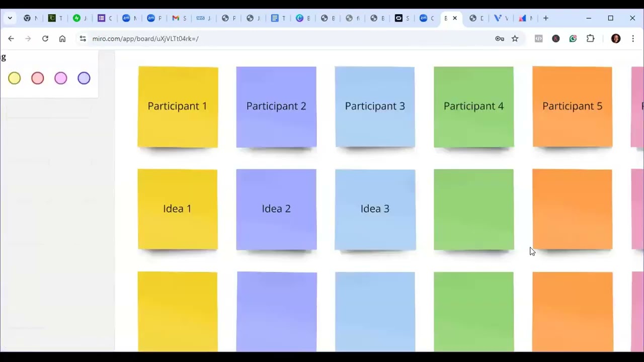The width and height of the screenshot is (644, 362).
Task: Switch to the teal swirl-icon tab
Action: 303,18
